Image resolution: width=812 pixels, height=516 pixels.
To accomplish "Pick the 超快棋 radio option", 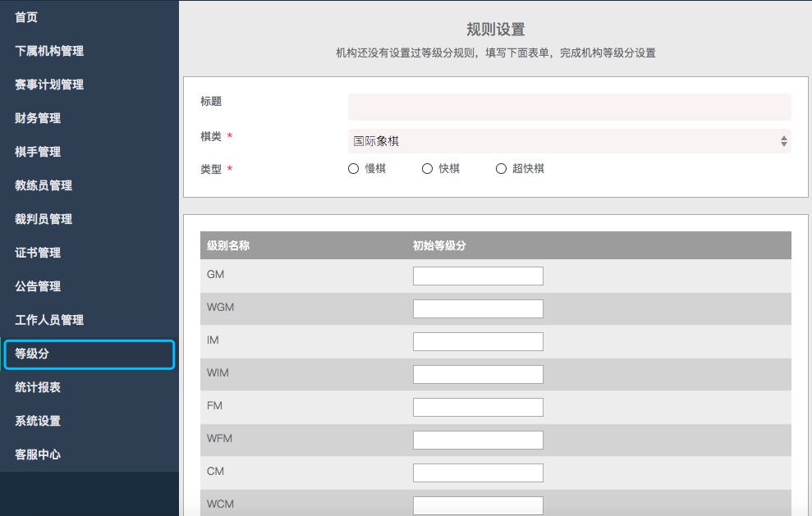I will tap(501, 169).
